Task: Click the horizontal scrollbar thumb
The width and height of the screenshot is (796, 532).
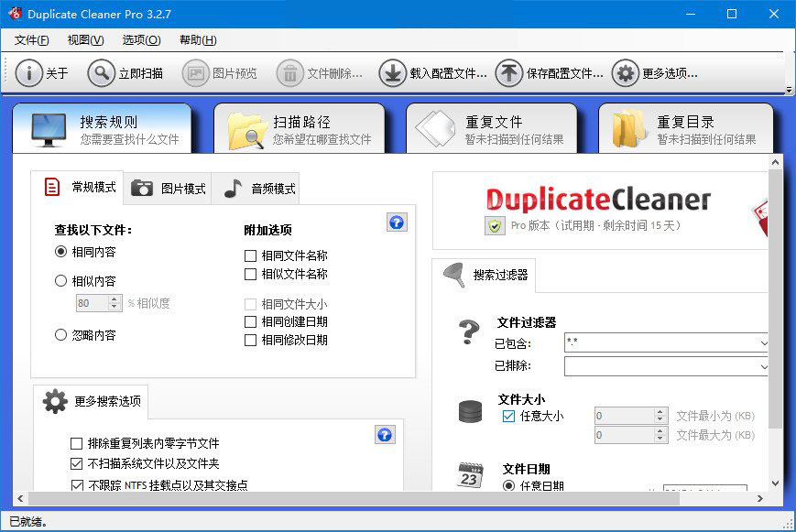Action: point(354,498)
